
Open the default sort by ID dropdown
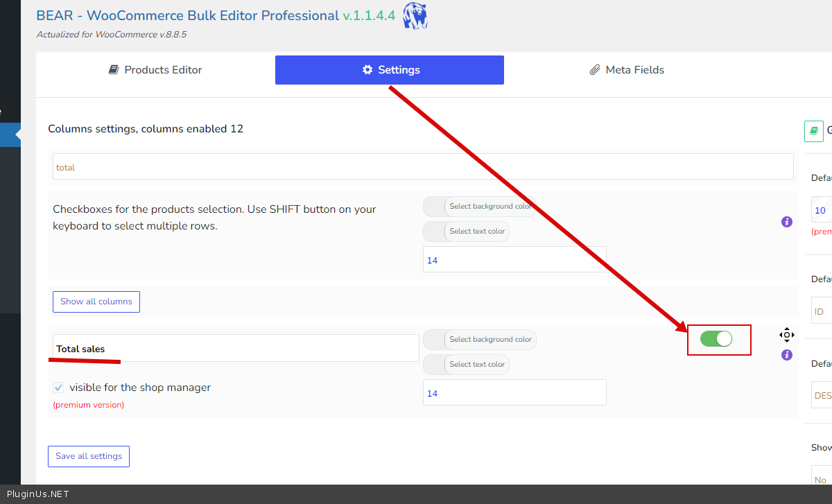[x=821, y=312]
